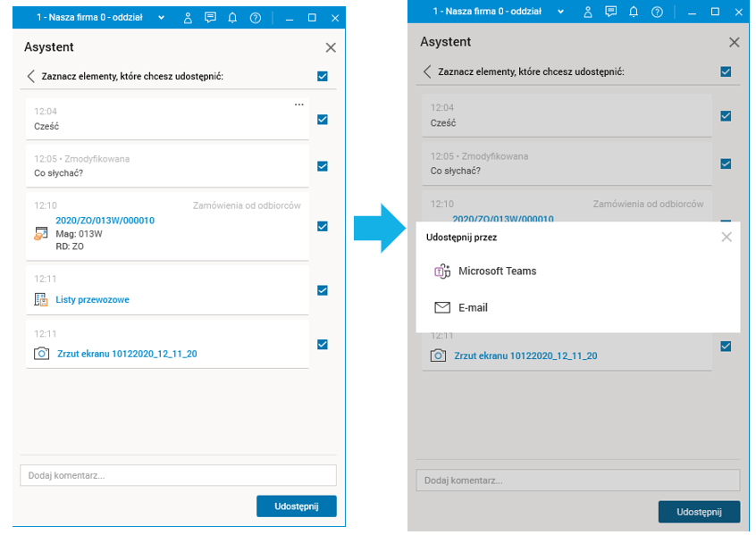Open help question mark in left window
Viewport: 756px width, 535px height.
tap(255, 19)
